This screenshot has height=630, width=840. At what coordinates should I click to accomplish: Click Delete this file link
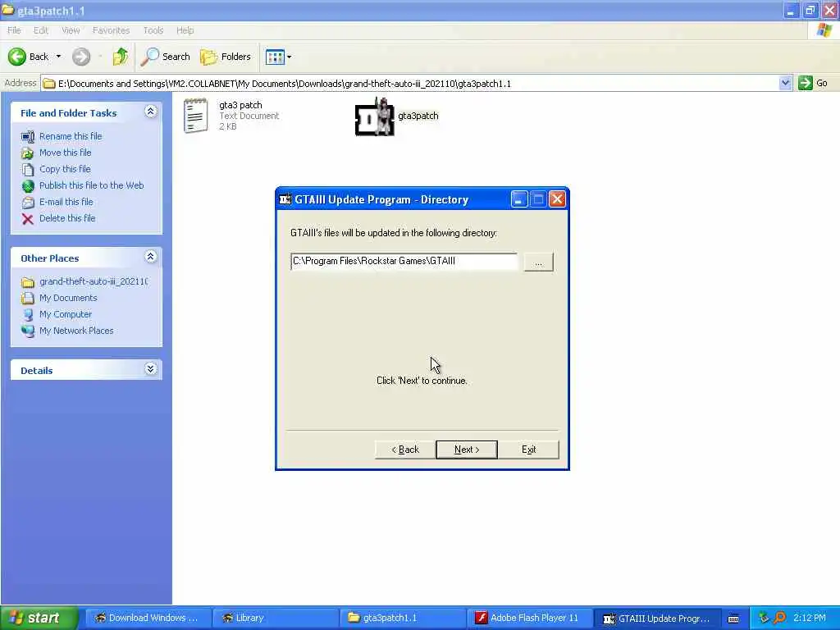pyautogui.click(x=67, y=218)
